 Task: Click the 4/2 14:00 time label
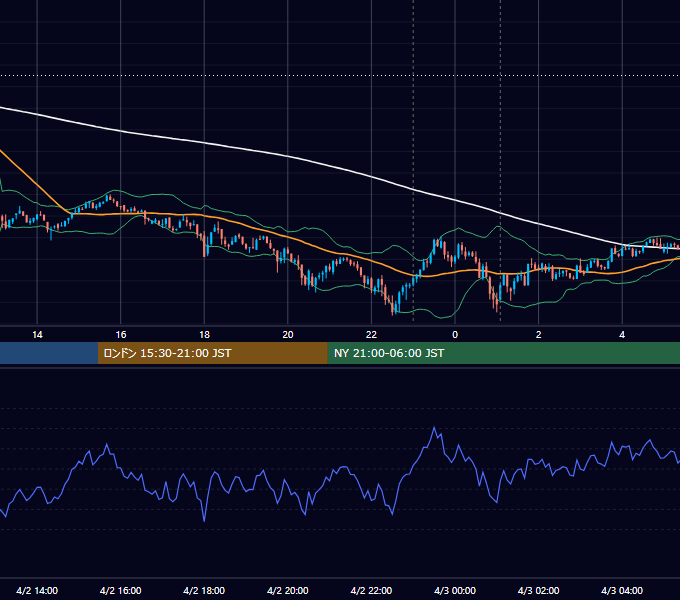coord(37,590)
